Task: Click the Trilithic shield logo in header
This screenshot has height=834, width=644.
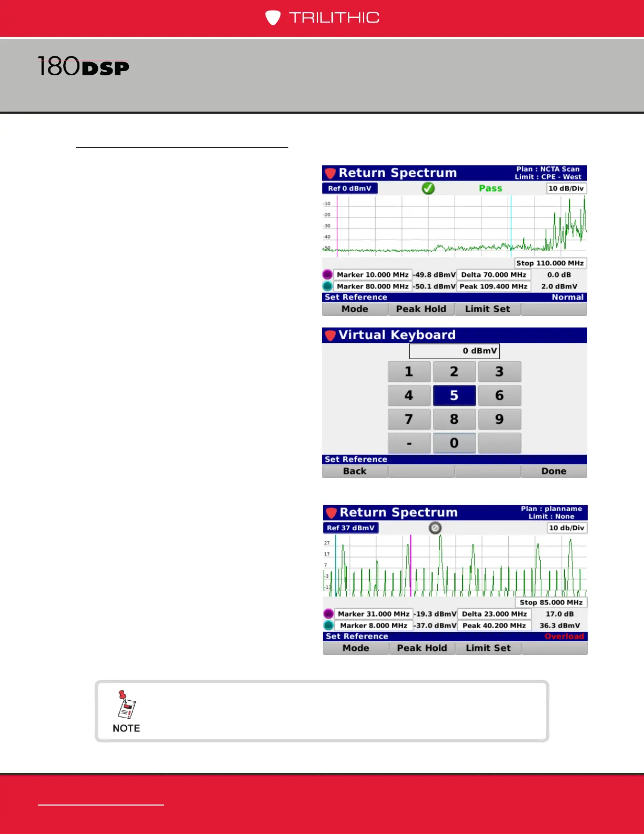Action: [x=273, y=18]
